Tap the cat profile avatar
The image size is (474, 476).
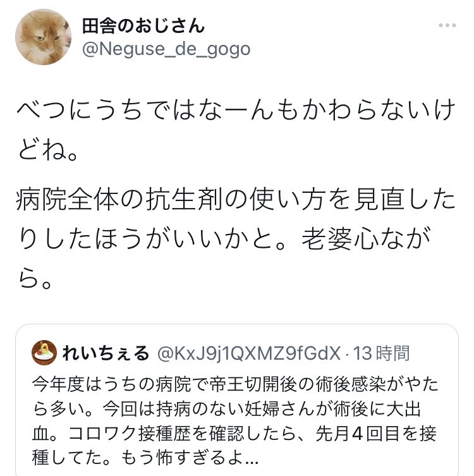(x=43, y=37)
